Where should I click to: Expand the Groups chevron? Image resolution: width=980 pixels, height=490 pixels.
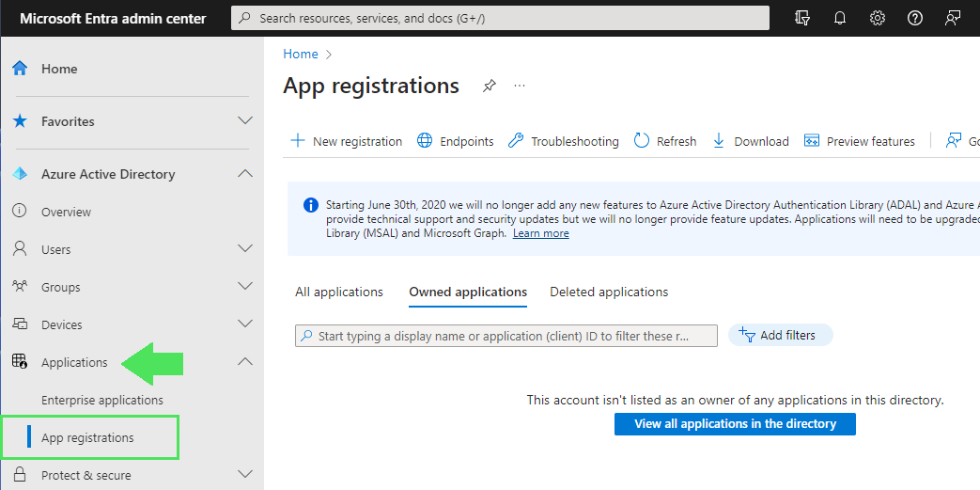[245, 286]
